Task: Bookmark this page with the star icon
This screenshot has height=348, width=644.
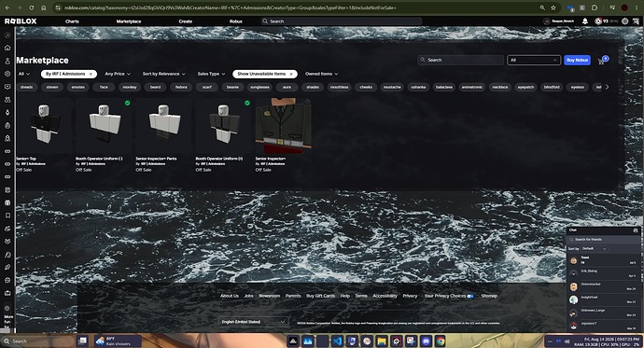Action: click(553, 7)
